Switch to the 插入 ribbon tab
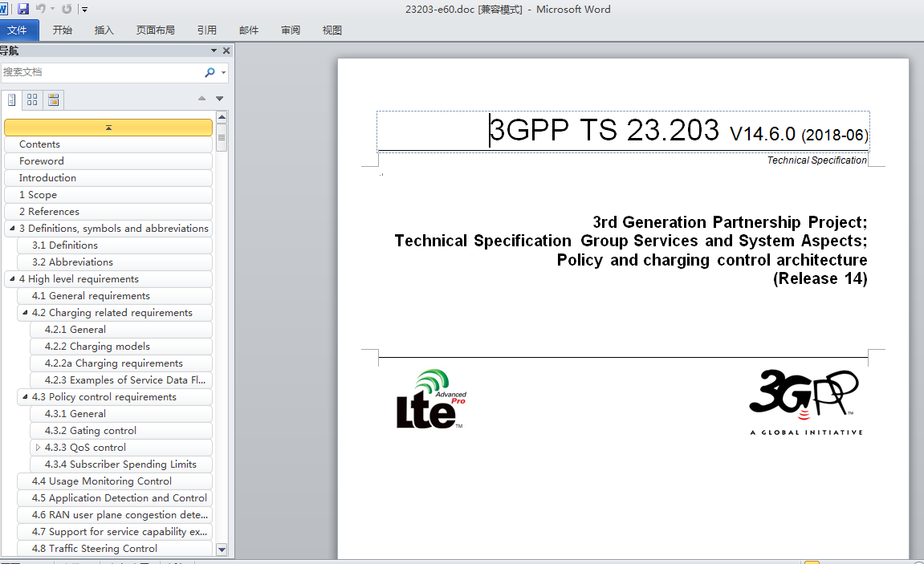Viewport: 924px width, 564px height. click(104, 30)
